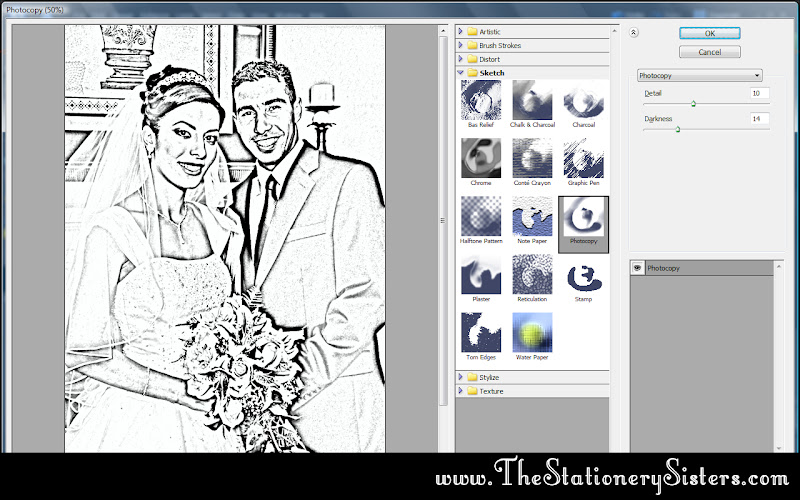Pick the Note Paper filter thumbnail

point(532,216)
